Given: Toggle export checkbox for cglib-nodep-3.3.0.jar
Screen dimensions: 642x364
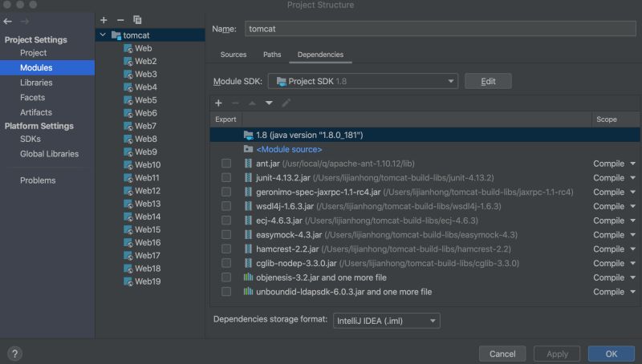Looking at the screenshot, I should [x=226, y=264].
